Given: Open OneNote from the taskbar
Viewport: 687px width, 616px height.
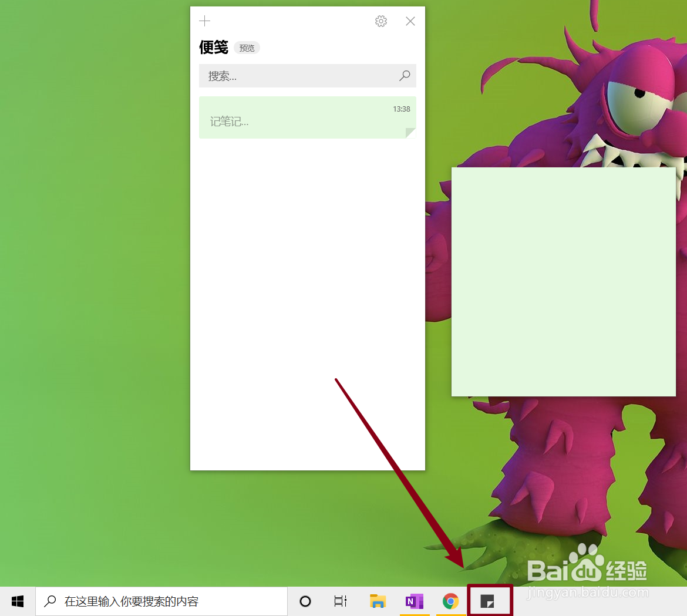Looking at the screenshot, I should tap(414, 601).
